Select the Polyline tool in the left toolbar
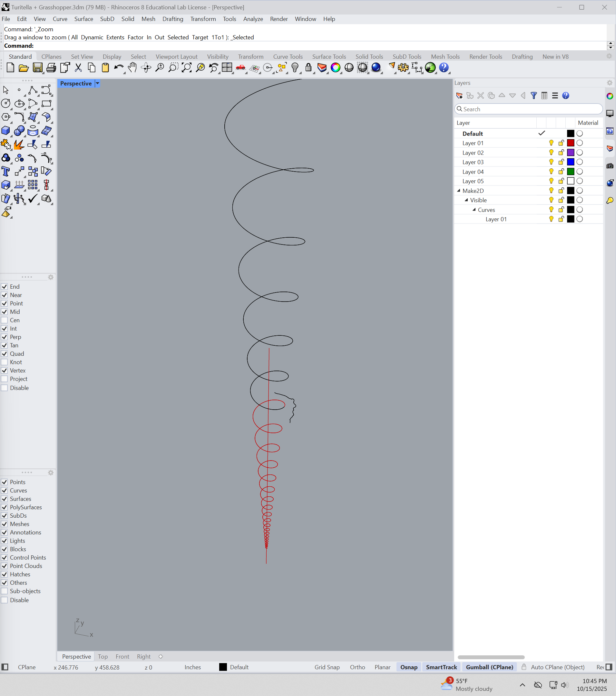Viewport: 616px width, 696px height. [x=33, y=90]
